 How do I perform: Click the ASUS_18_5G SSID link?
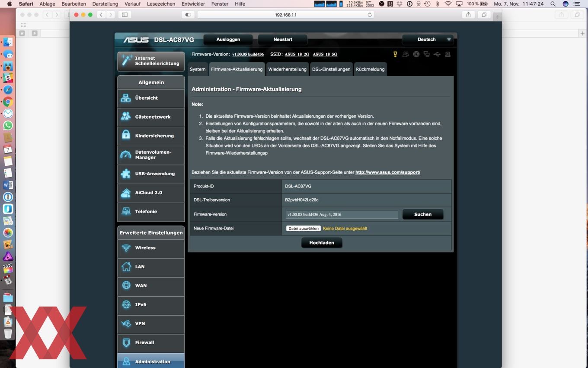tap(325, 55)
